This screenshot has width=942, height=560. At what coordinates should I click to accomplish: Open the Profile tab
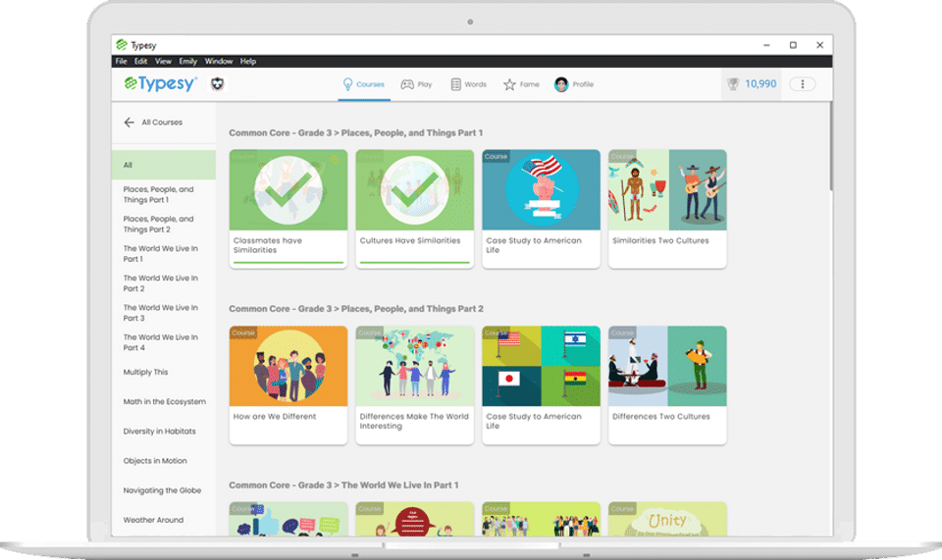(574, 84)
